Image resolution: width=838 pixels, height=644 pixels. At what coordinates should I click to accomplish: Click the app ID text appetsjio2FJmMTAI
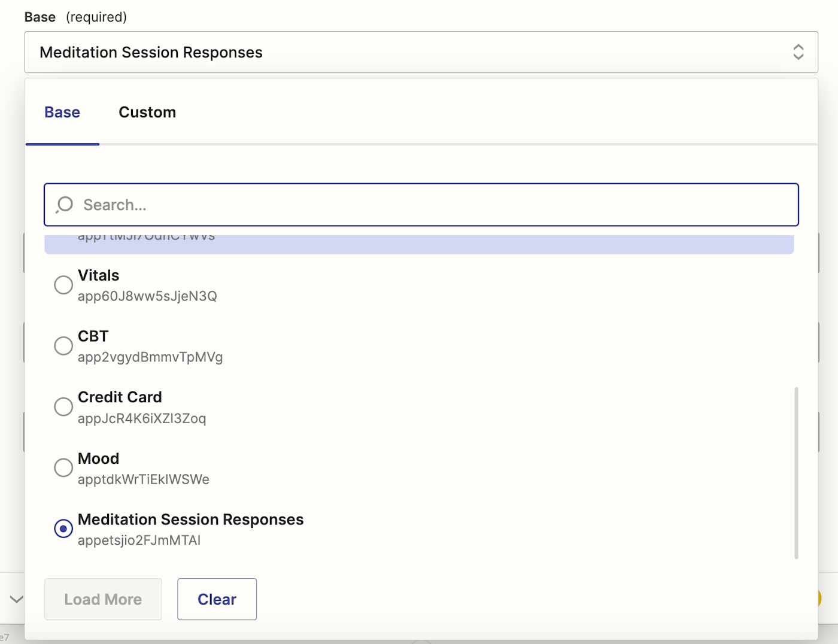pos(139,540)
